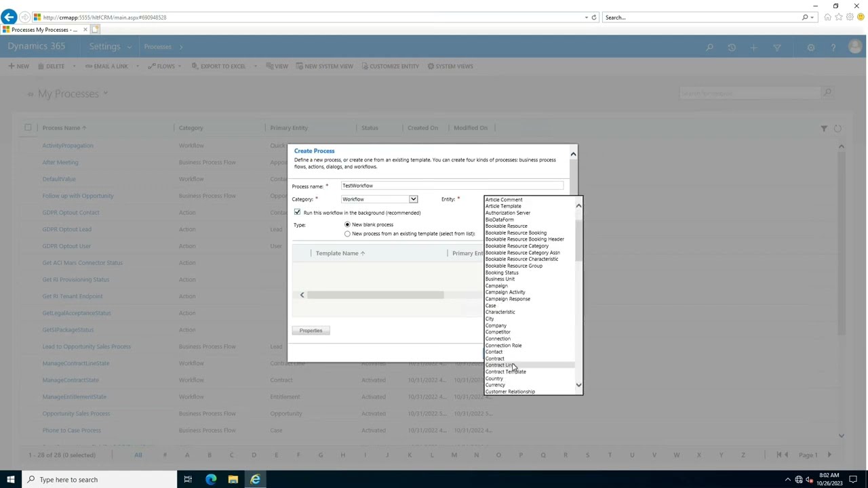This screenshot has height=488, width=868.
Task: Click DELETE in the command bar
Action: tap(51, 66)
